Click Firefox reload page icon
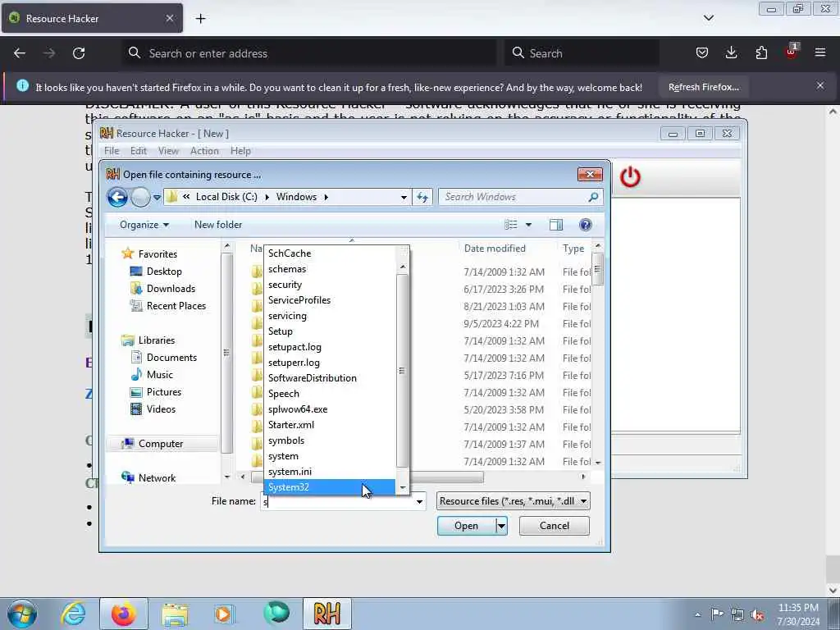 point(79,53)
